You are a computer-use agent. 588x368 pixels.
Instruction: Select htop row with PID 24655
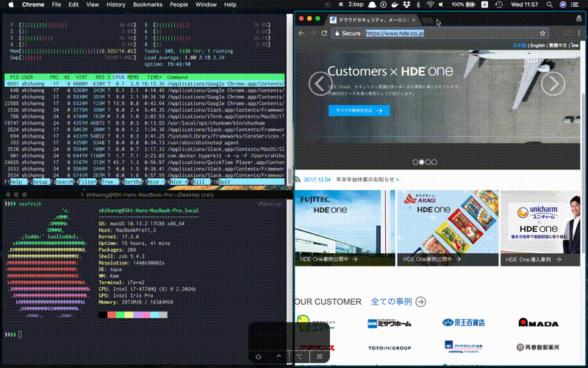(x=144, y=162)
